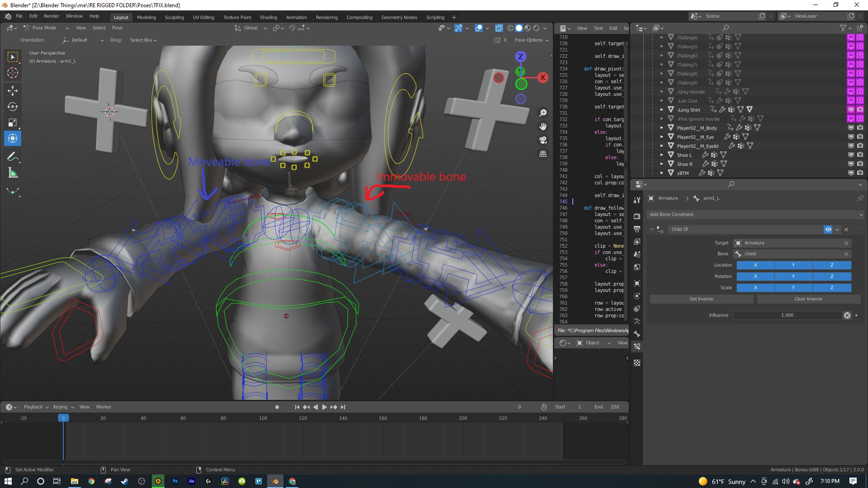Screen dimensions: 868x488
Task: Open the Pose Options dropdown
Action: 532,40
